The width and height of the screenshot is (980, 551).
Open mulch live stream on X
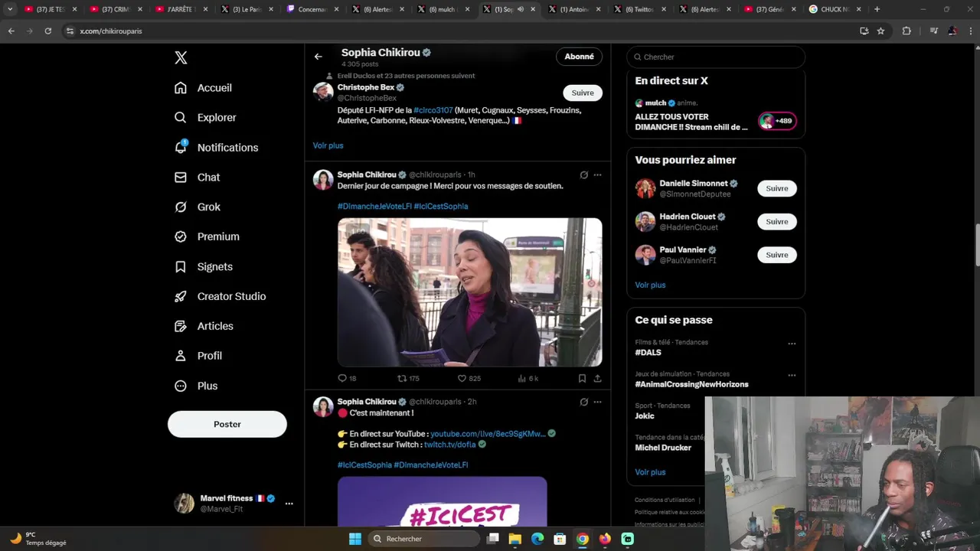pos(716,115)
